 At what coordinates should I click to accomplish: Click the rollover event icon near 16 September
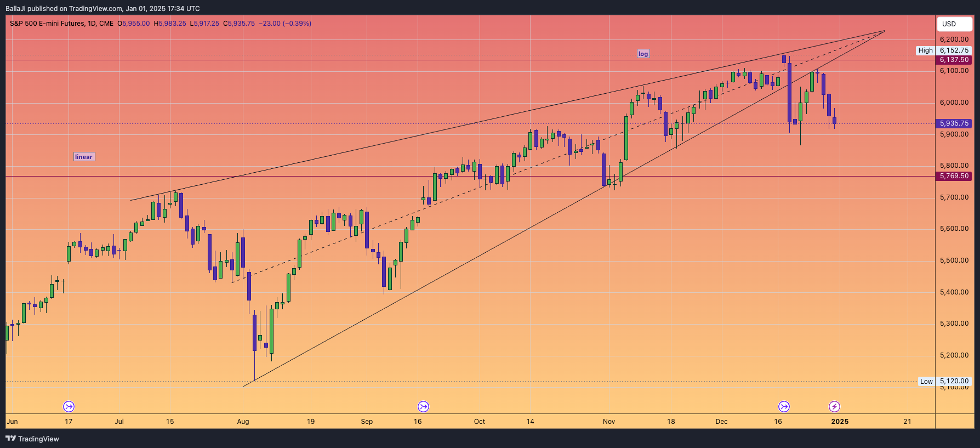[423, 406]
